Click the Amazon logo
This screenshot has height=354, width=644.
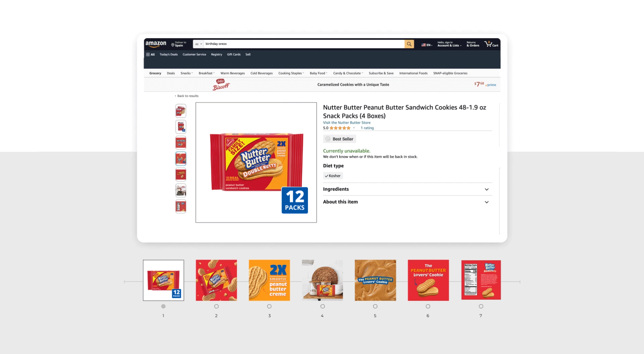(x=156, y=44)
